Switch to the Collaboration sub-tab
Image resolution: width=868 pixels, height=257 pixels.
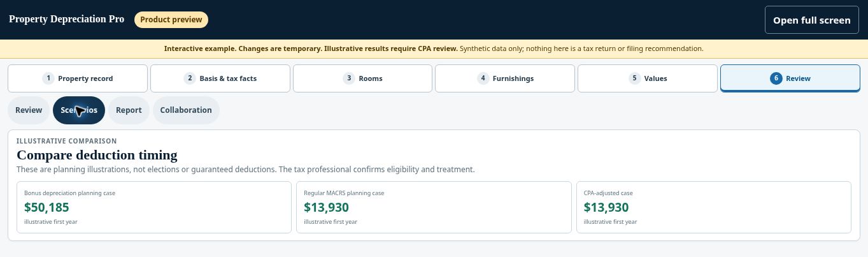186,110
